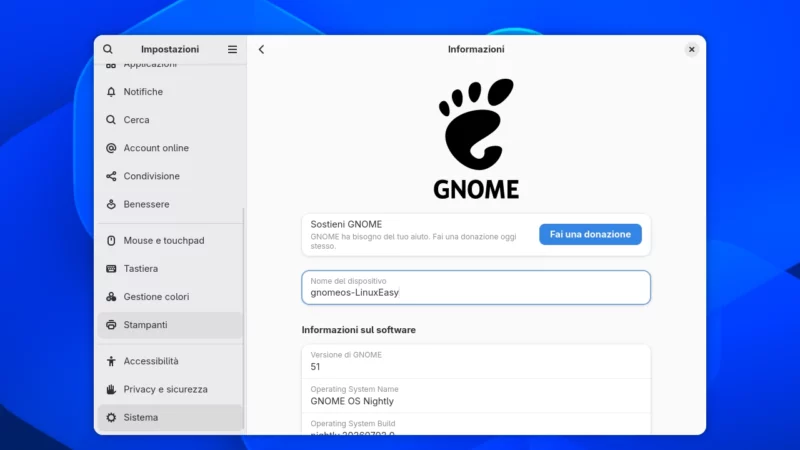800x450 pixels.
Task: Click the accessibility figure icon
Action: click(x=111, y=361)
